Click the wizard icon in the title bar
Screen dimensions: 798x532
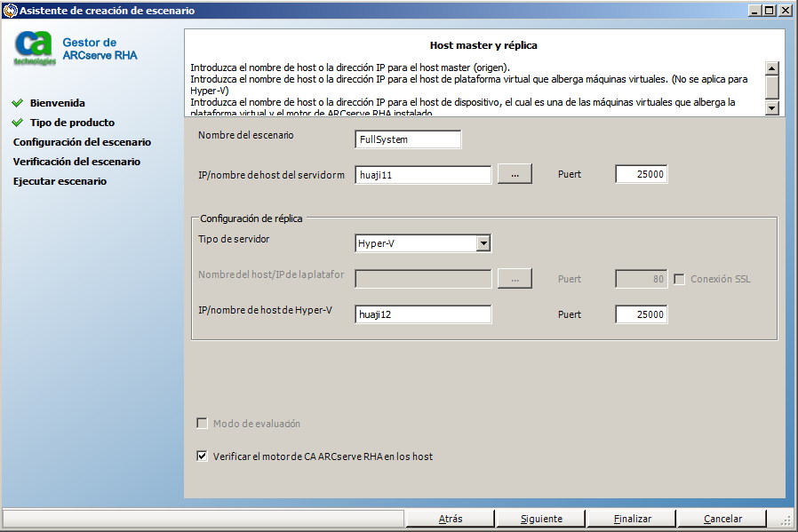pos(10,10)
